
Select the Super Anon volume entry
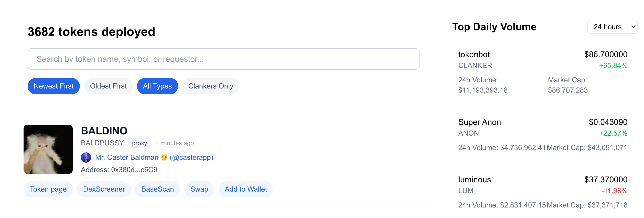(543, 134)
